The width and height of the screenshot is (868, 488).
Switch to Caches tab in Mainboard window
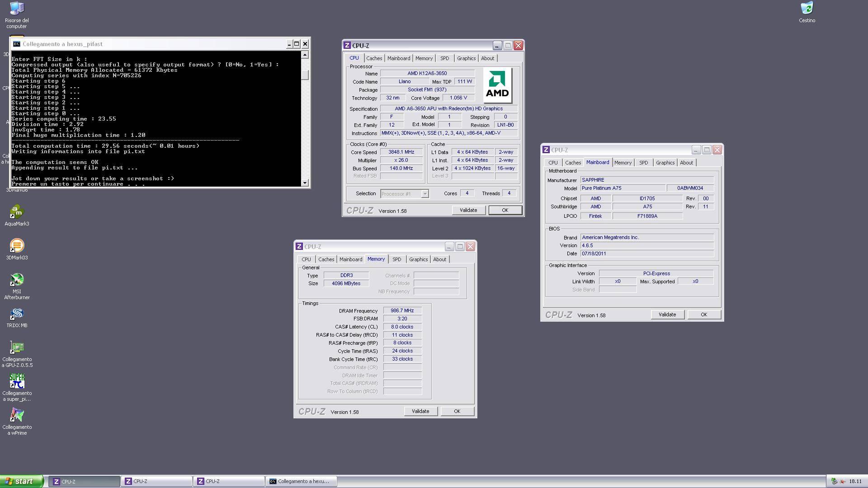tap(573, 163)
